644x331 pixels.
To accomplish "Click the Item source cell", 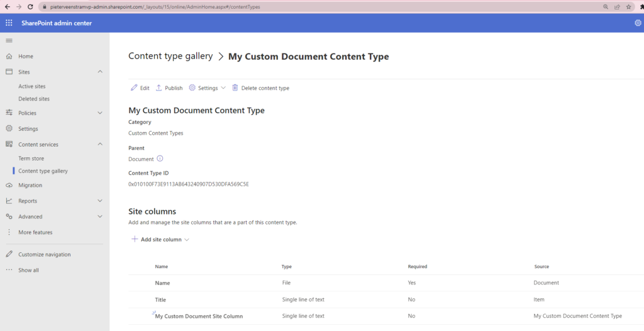I will tap(539, 300).
